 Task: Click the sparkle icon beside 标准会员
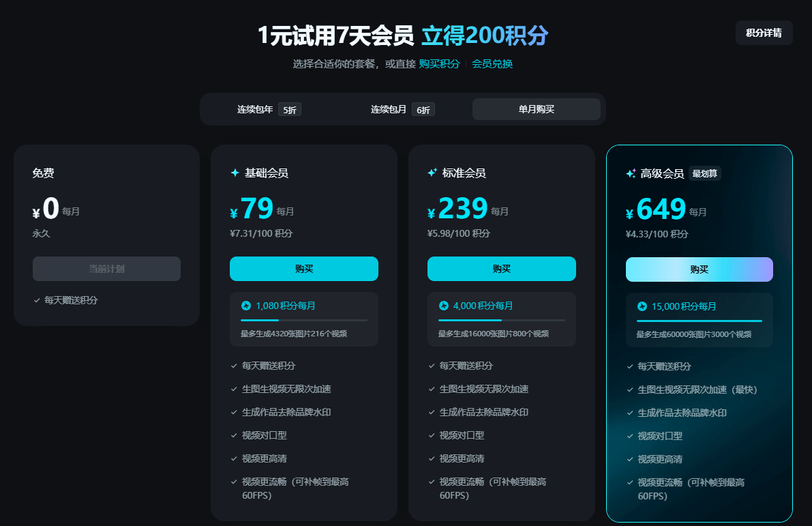(432, 173)
